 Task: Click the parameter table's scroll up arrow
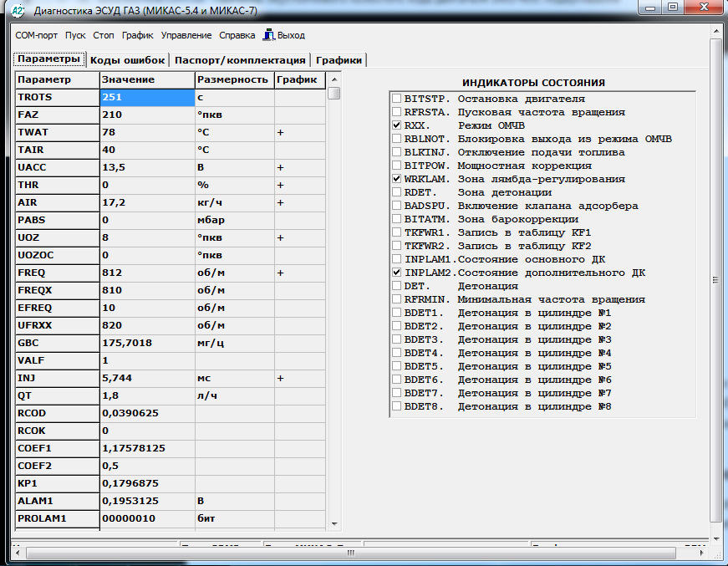tap(334, 80)
